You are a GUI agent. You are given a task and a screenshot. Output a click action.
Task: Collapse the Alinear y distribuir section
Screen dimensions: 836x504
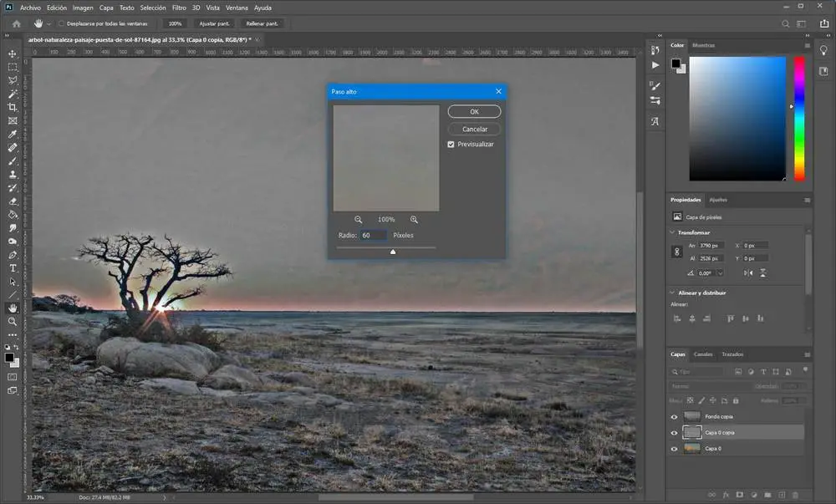(x=673, y=293)
